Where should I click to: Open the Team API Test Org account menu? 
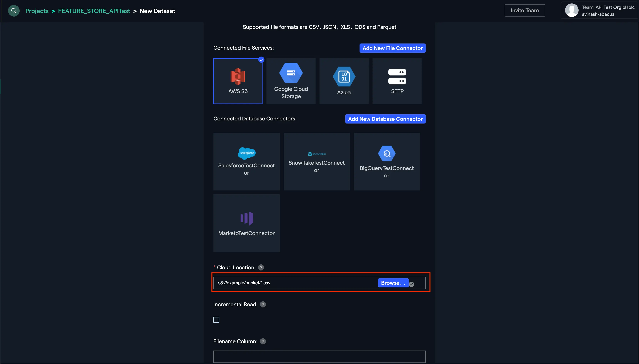pos(599,11)
